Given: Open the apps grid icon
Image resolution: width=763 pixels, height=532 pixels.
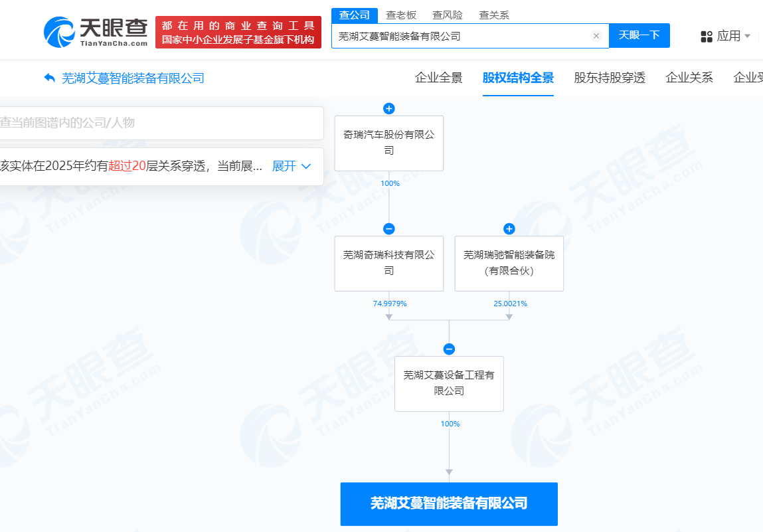Looking at the screenshot, I should click(x=707, y=37).
